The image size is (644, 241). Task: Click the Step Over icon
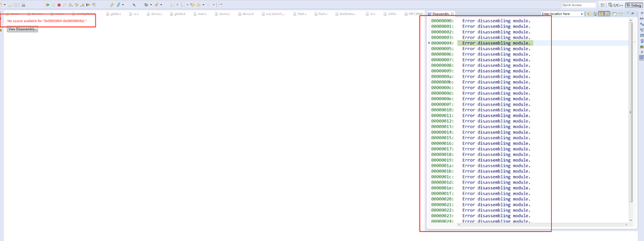77,5
